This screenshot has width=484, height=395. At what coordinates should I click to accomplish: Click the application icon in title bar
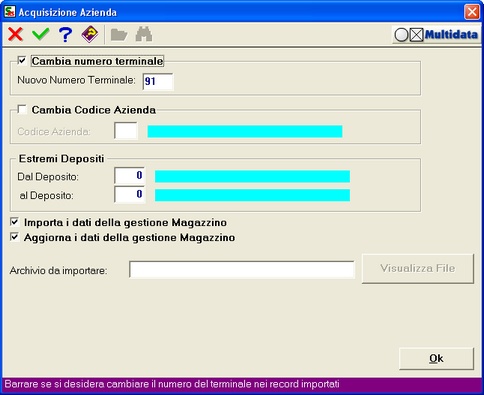point(9,12)
